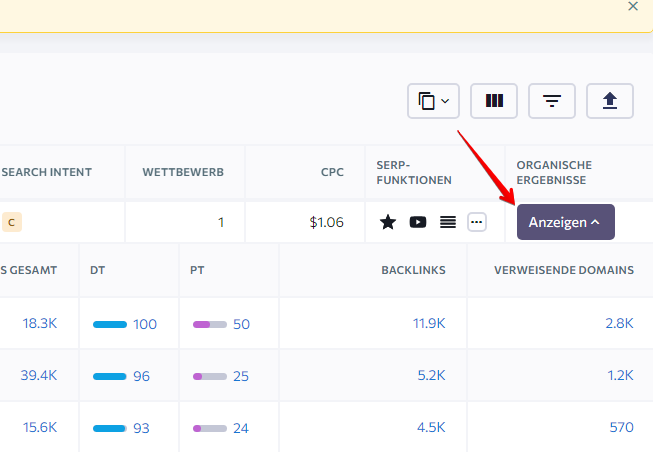The width and height of the screenshot is (653, 452).
Task: Sort by Wettbewerb column header
Action: pyautogui.click(x=183, y=172)
